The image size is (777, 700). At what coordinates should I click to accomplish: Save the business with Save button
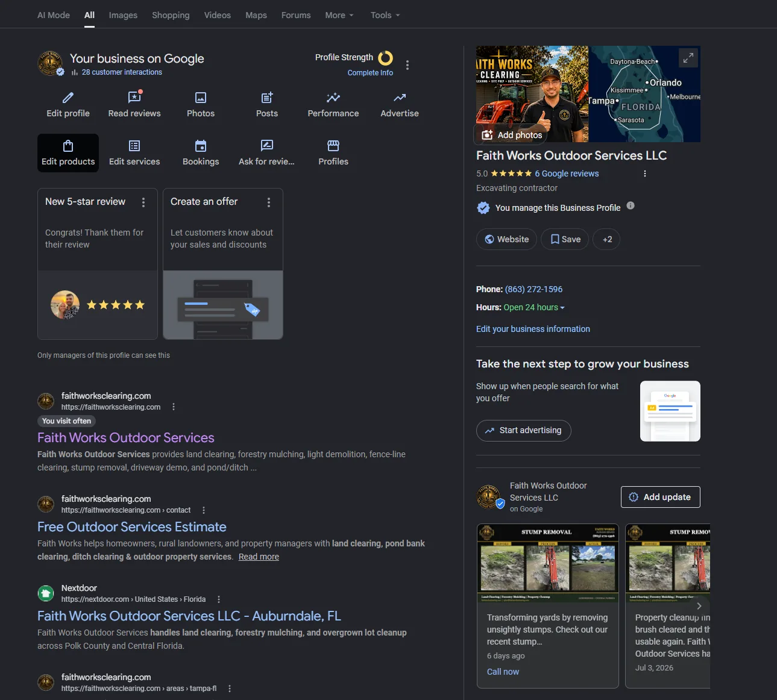(565, 239)
